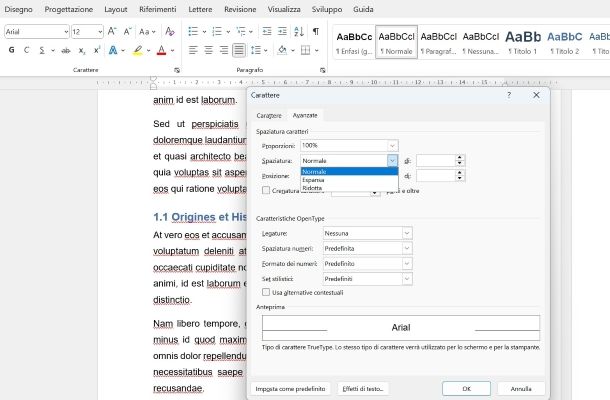Show paragraph marks (¶)
This screenshot has width=610, height=400.
(316, 32)
